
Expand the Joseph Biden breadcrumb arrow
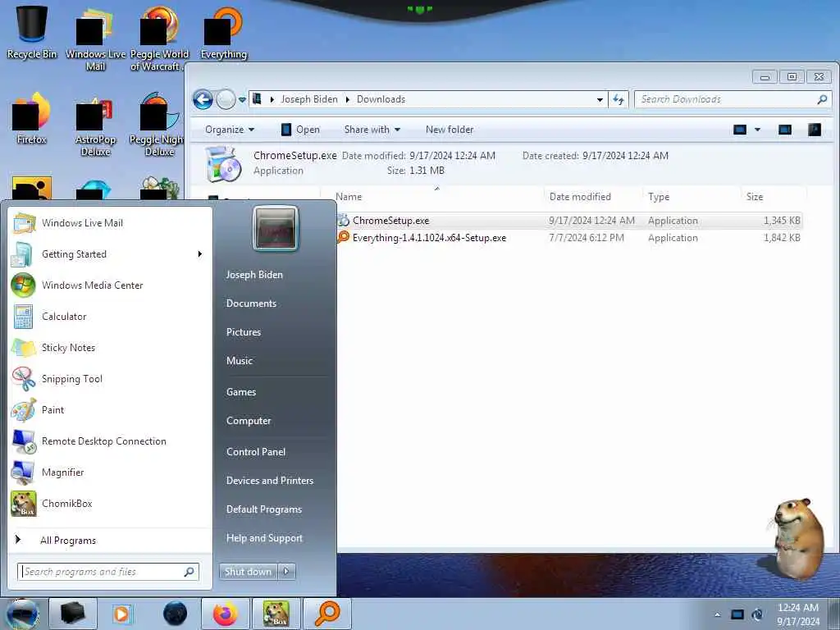pos(347,99)
